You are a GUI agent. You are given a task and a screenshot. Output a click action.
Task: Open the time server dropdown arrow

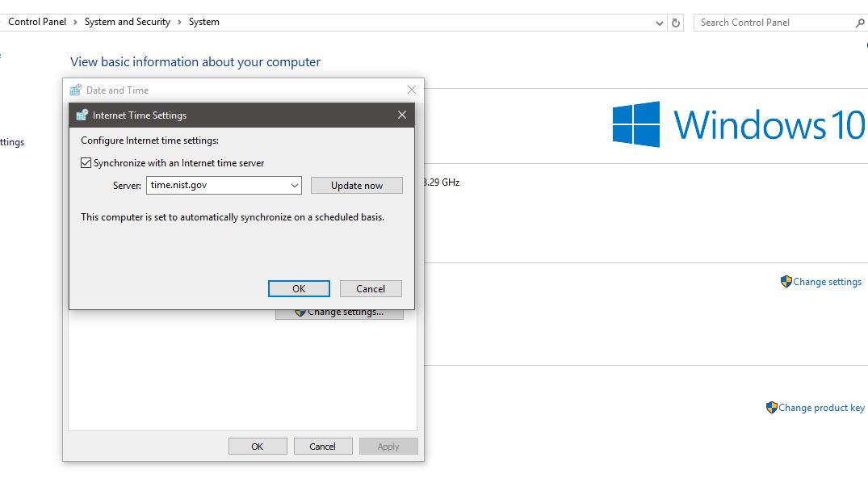coord(295,186)
